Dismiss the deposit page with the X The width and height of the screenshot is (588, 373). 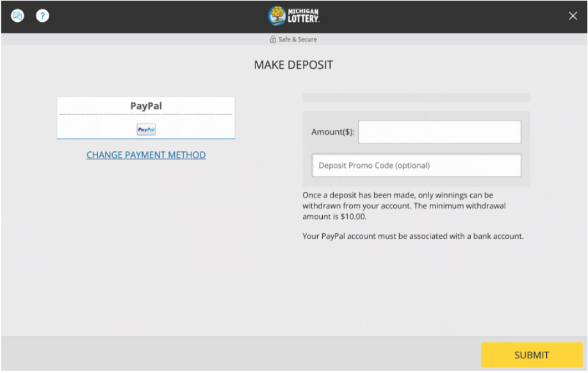click(x=573, y=15)
